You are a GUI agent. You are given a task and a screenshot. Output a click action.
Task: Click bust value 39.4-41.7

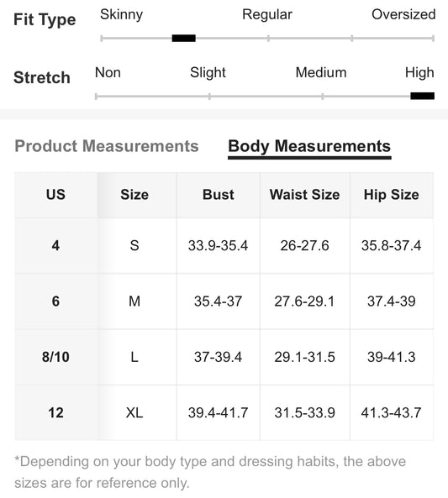tap(219, 413)
